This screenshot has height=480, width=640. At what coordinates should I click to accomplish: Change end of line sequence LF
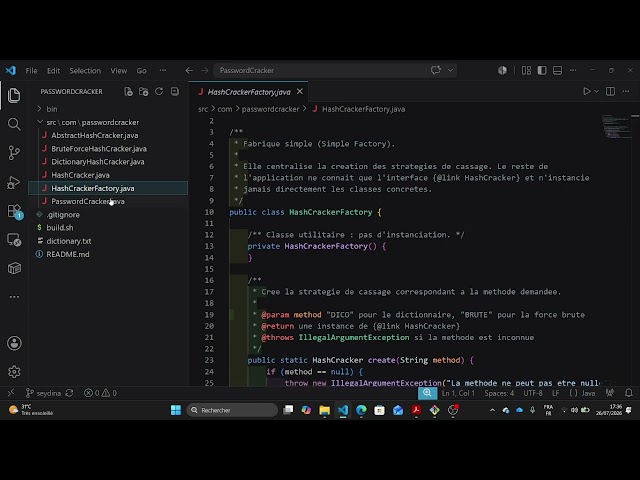[556, 393]
